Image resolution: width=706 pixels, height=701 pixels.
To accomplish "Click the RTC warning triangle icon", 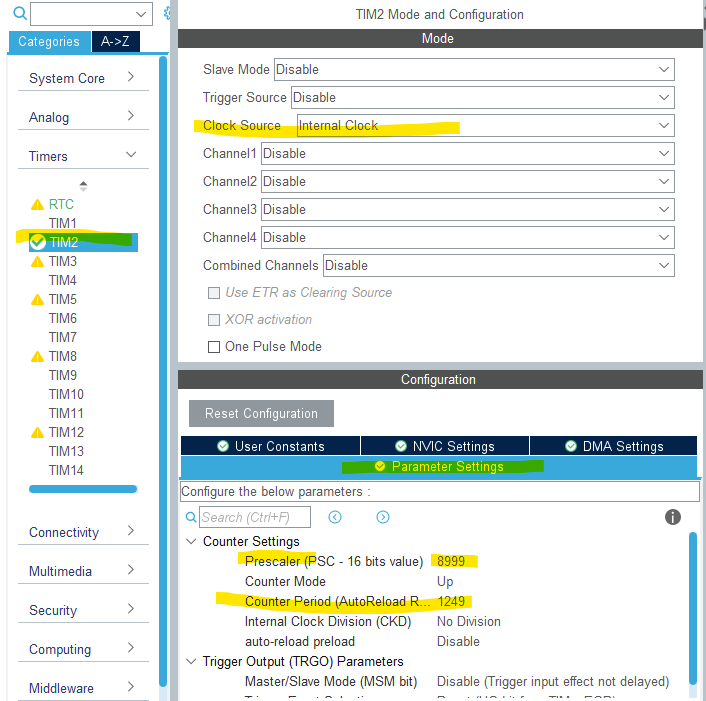I will [37, 205].
